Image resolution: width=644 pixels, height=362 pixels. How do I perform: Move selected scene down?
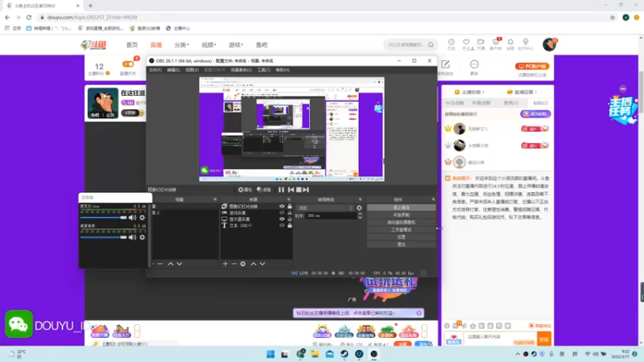click(x=180, y=264)
